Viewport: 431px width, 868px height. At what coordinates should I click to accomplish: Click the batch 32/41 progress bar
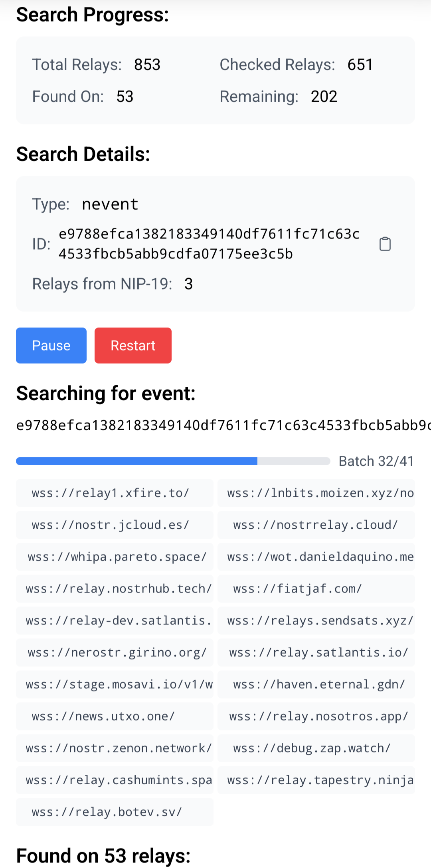[x=173, y=461]
